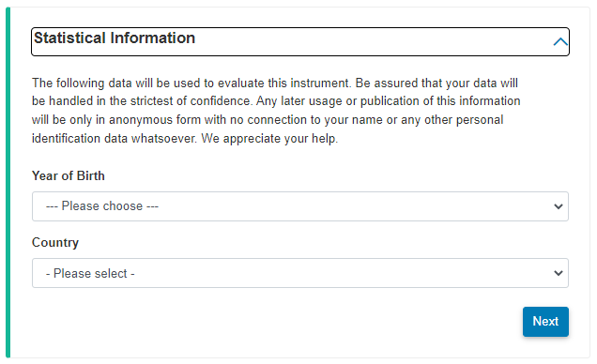The height and width of the screenshot is (364, 597).
Task: Click the Country dropdown arrow icon
Action: pos(559,273)
